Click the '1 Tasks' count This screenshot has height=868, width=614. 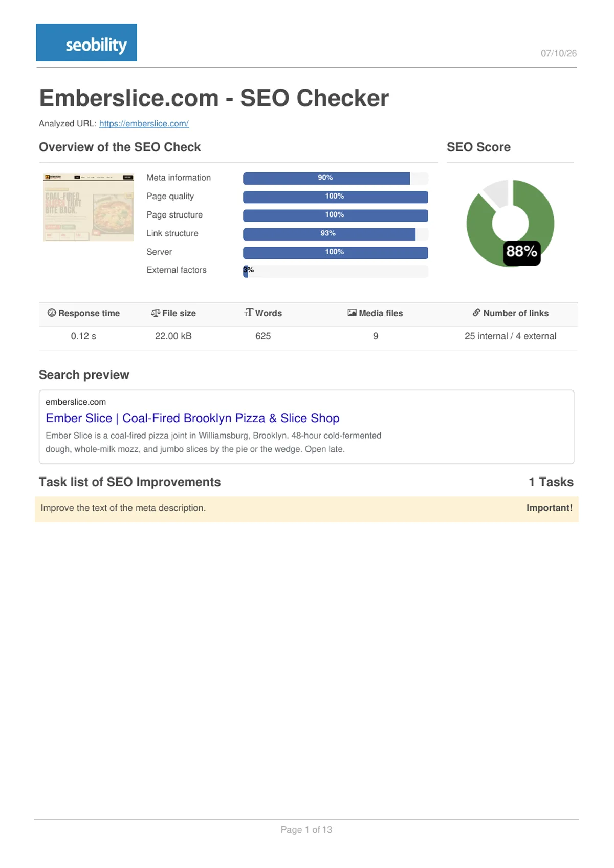click(551, 482)
